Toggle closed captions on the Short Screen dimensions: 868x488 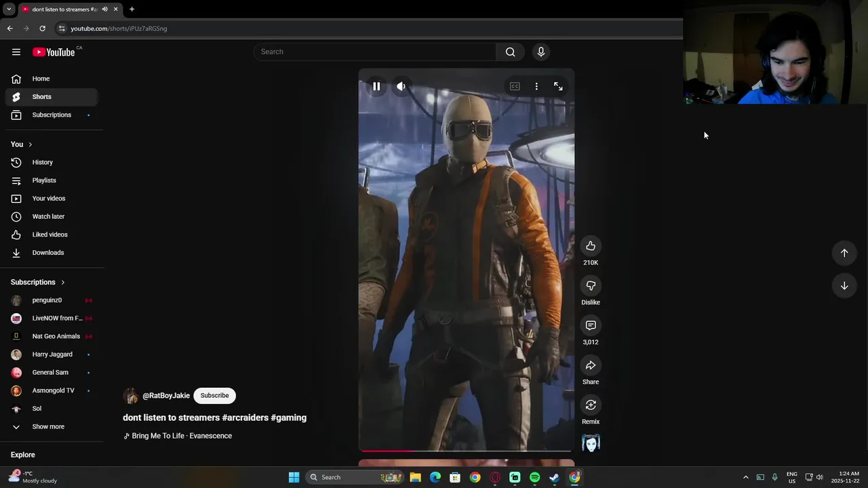coord(515,87)
